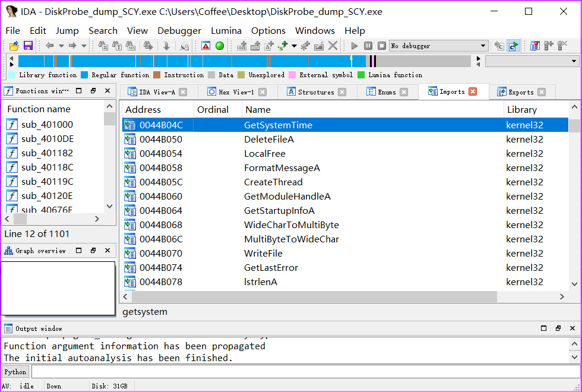582x392 pixels.
Task: Click the sub_401000 function icon
Action: coord(12,124)
